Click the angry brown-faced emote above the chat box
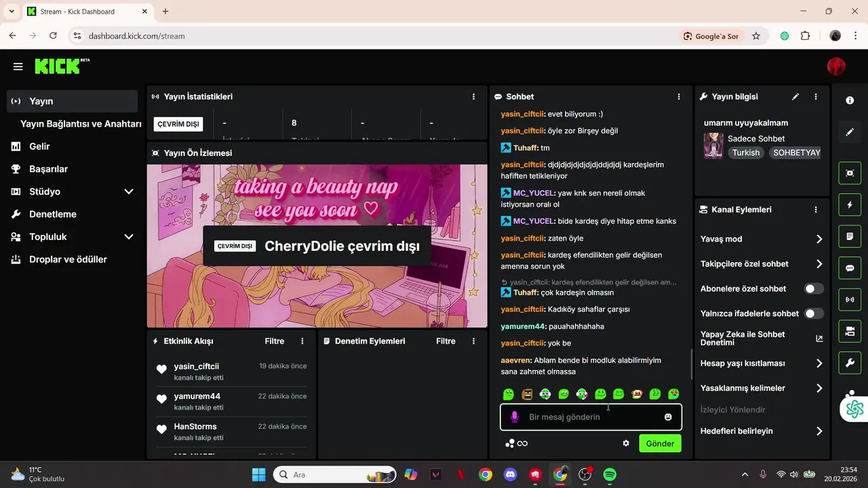The height and width of the screenshot is (488, 868). point(527,394)
